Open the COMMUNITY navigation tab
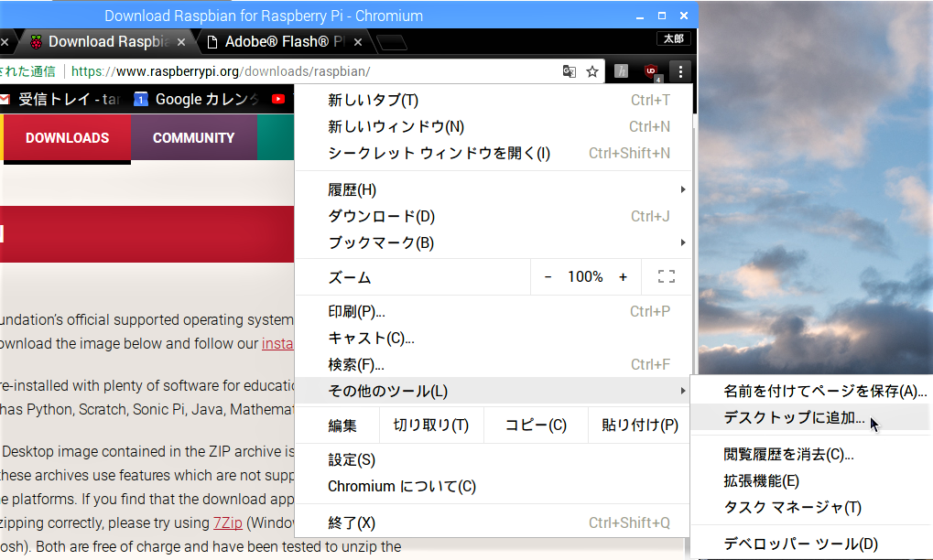 [x=194, y=138]
